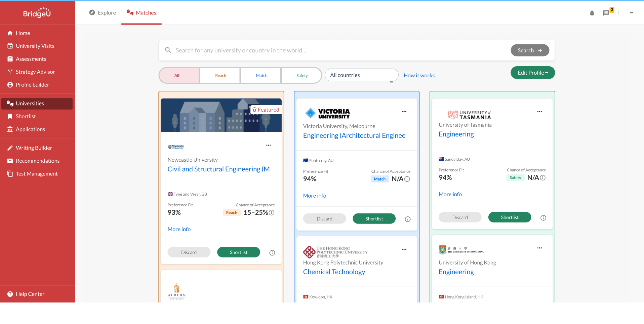Open Civil and Structural Engineering course
The height and width of the screenshot is (324, 644).
[x=219, y=169]
